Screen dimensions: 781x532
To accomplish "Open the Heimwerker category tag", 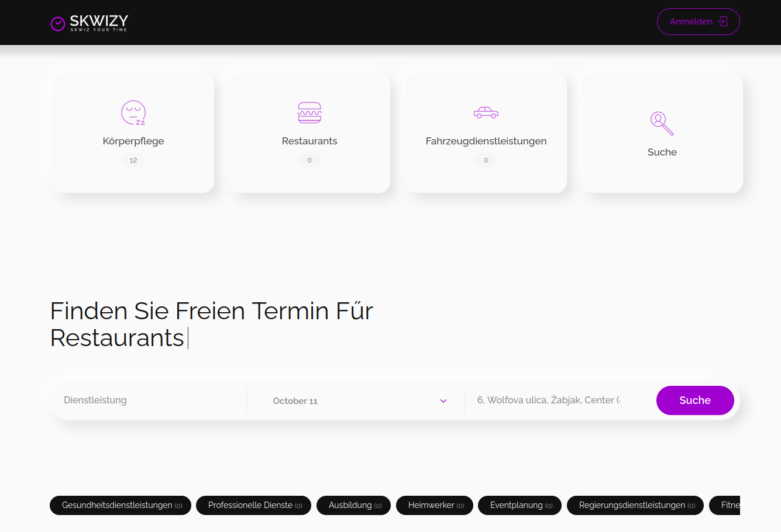I will point(435,505).
